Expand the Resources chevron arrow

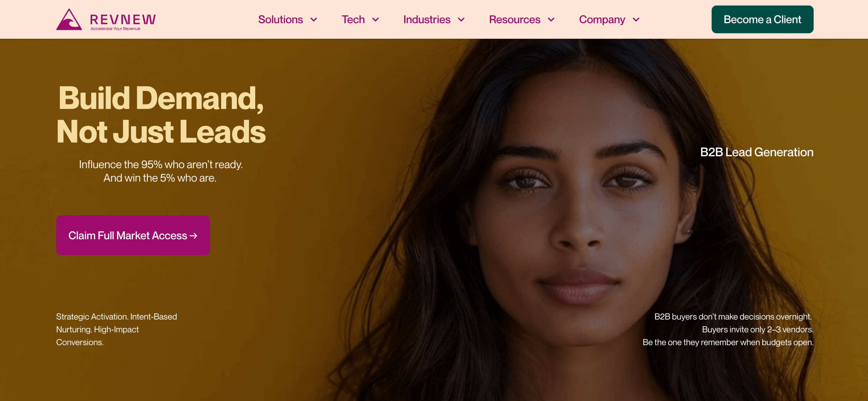(x=551, y=20)
